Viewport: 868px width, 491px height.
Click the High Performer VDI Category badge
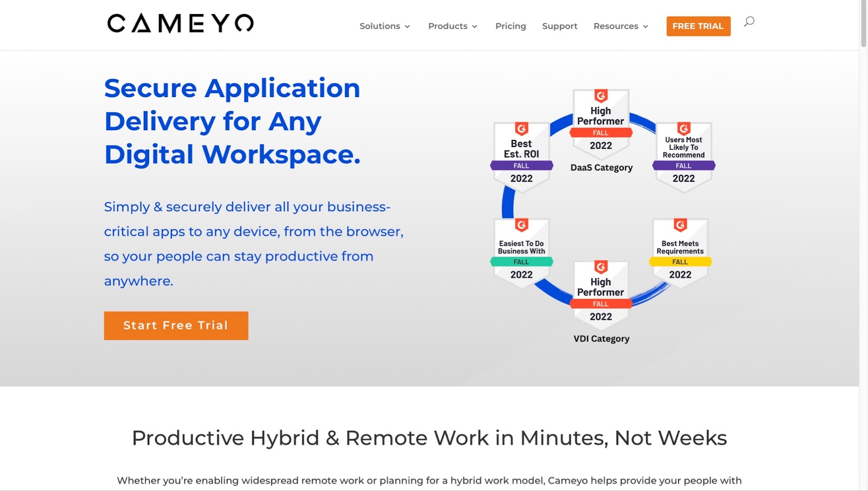pyautogui.click(x=601, y=295)
